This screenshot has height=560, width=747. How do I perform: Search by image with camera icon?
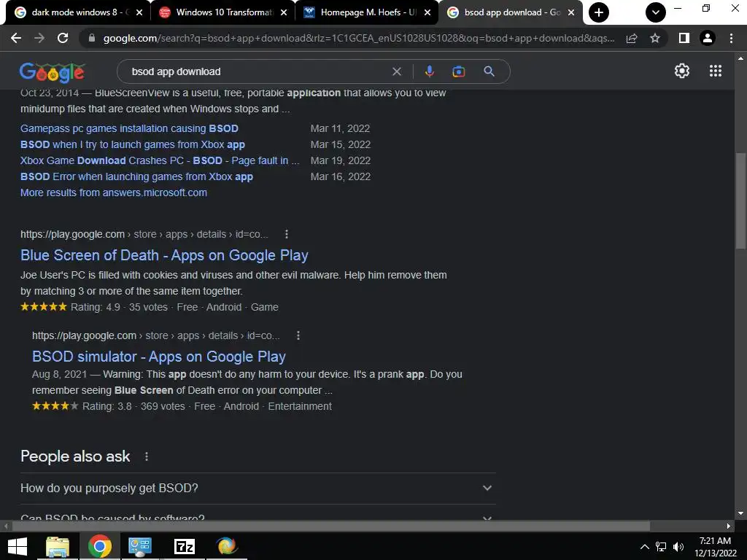(x=458, y=71)
